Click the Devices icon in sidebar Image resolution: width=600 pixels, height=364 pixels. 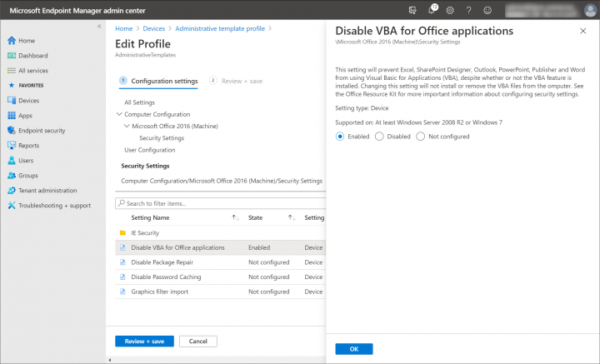tap(12, 101)
